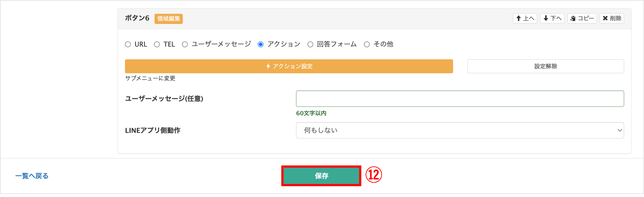Screen dimensions: 644x197
Task: Click the down arrow icon (下へ)
Action: [546, 18]
